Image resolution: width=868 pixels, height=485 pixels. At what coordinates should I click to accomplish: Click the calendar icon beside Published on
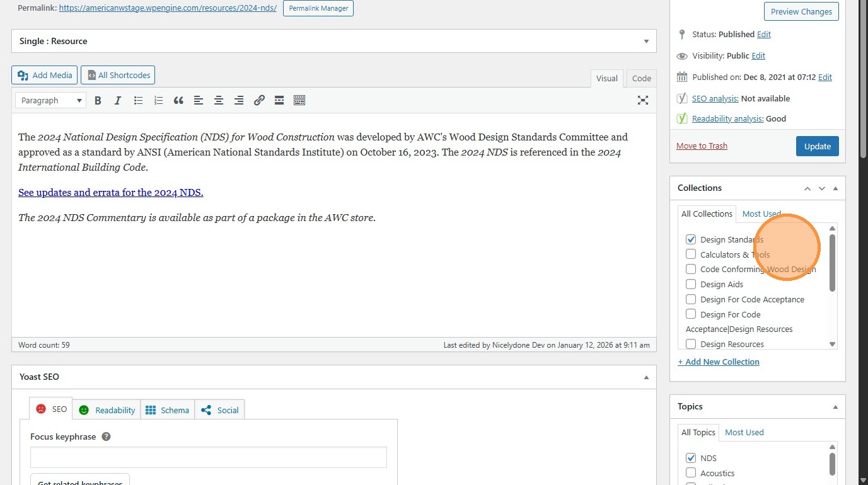pyautogui.click(x=681, y=77)
